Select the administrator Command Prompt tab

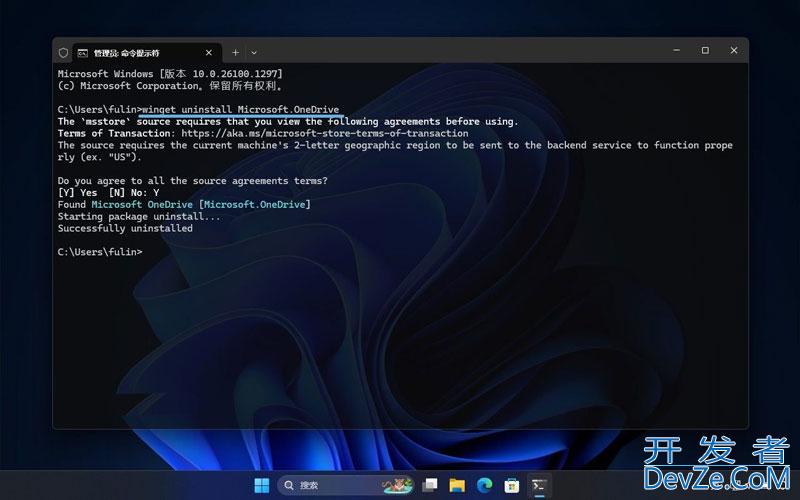click(x=147, y=53)
